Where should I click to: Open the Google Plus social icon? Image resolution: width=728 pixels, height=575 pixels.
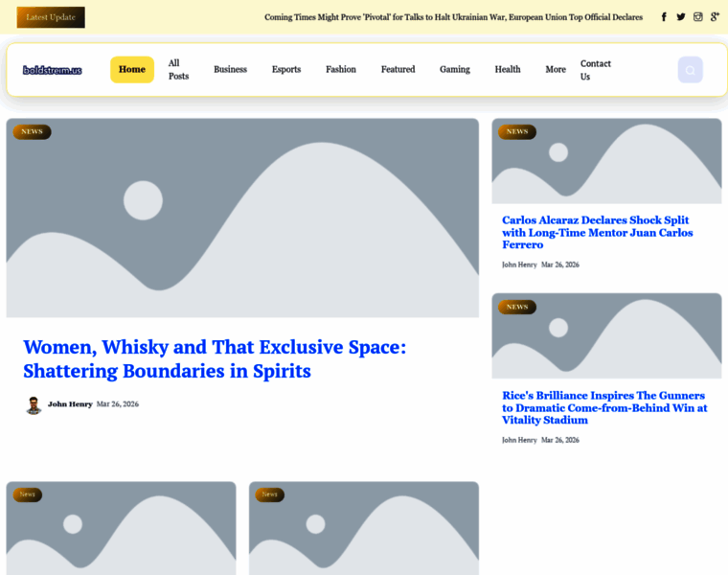point(715,17)
